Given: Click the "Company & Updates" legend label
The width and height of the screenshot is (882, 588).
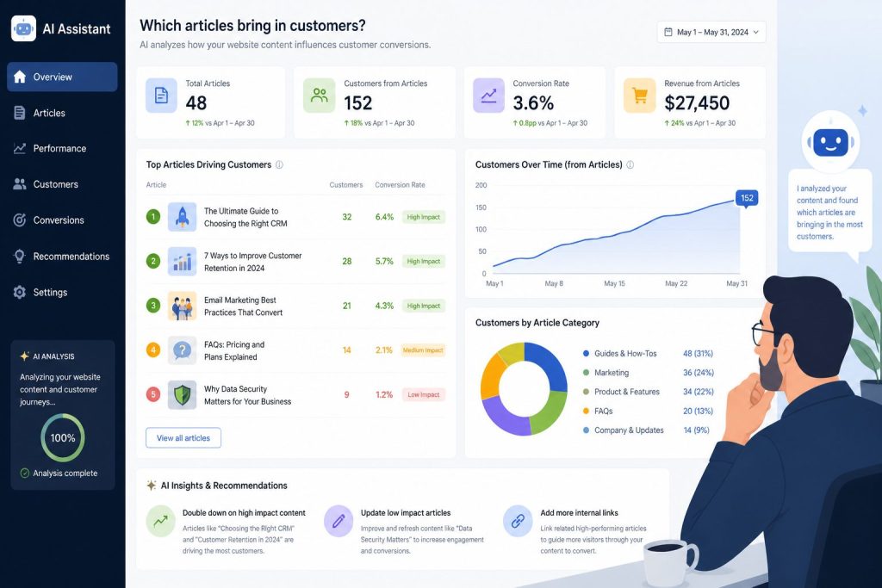Looking at the screenshot, I should click(x=629, y=430).
